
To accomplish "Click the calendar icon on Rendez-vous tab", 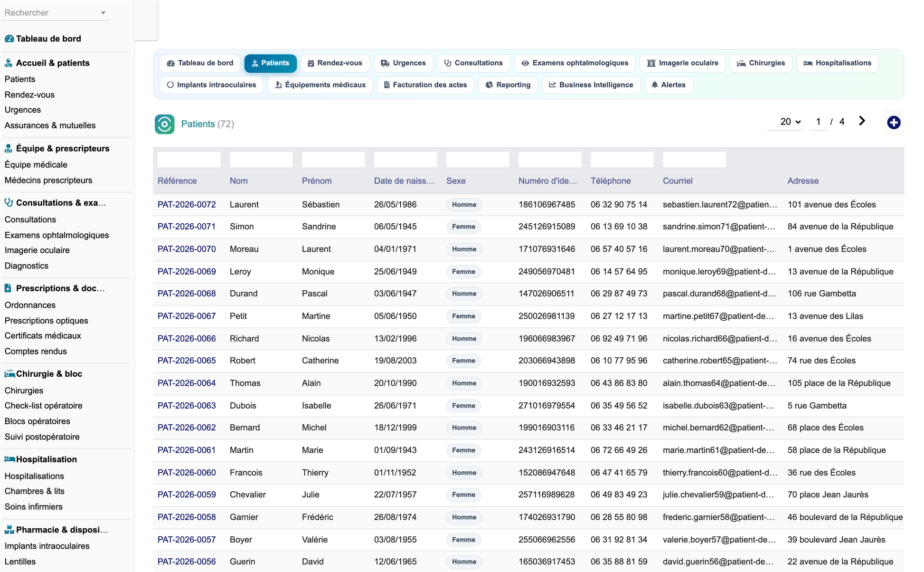I will tap(311, 63).
